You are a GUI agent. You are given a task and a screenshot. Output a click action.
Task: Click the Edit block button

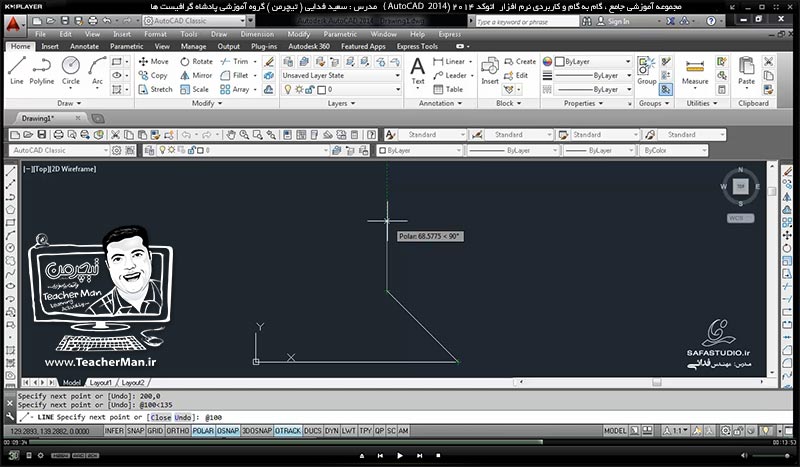coord(516,75)
